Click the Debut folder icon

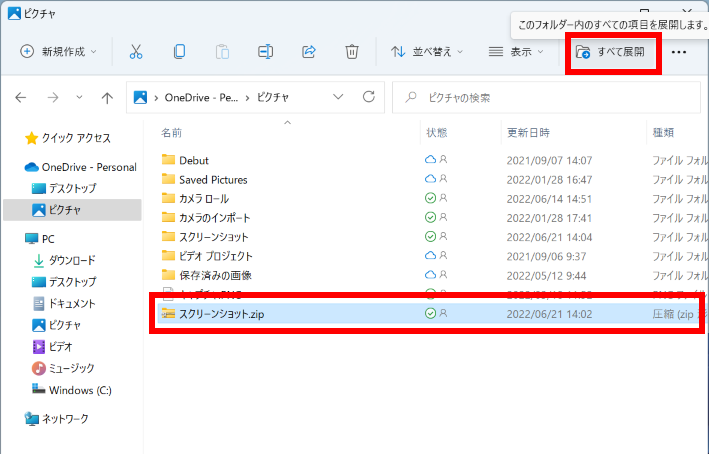(x=168, y=160)
